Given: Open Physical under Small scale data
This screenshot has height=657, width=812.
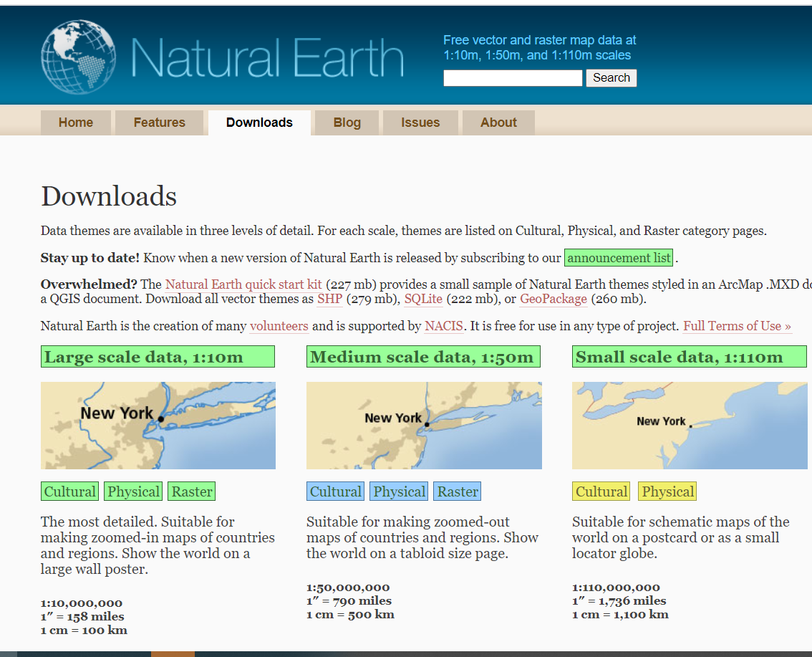Looking at the screenshot, I should point(667,491).
